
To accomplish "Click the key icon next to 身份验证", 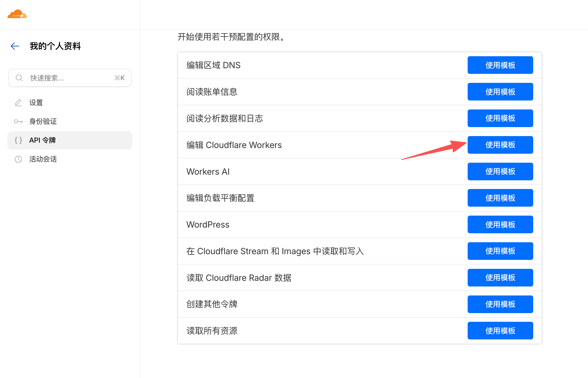I will coord(18,121).
